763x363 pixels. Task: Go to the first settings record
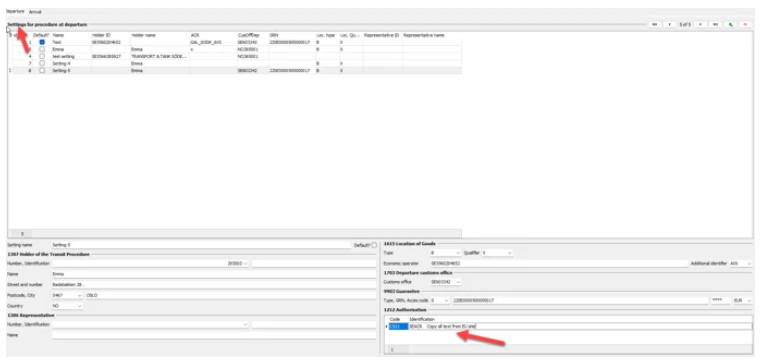655,24
